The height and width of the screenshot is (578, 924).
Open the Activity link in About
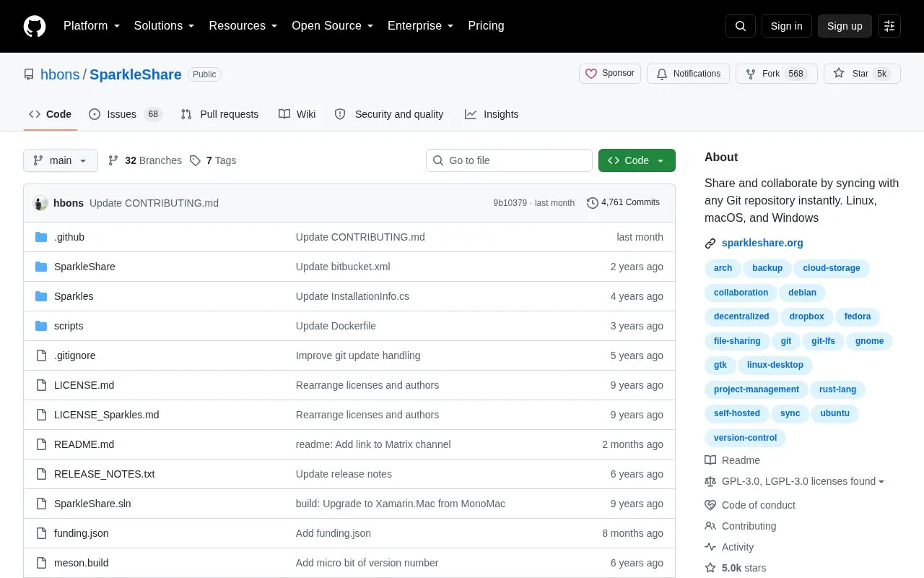point(729,547)
